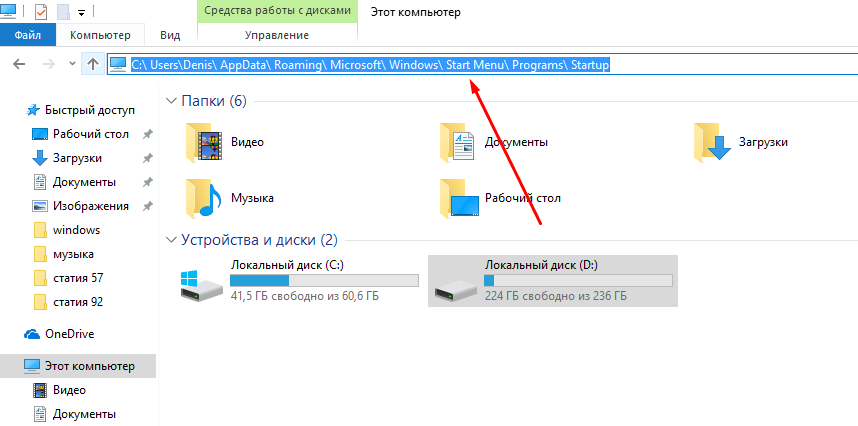Go forward with the right arrow button
The height and width of the screenshot is (426, 858).
49,65
